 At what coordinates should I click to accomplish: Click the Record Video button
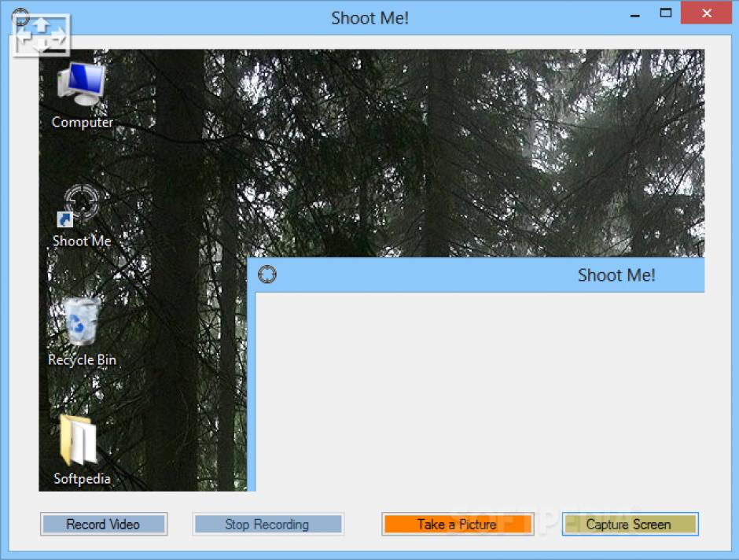point(104,524)
